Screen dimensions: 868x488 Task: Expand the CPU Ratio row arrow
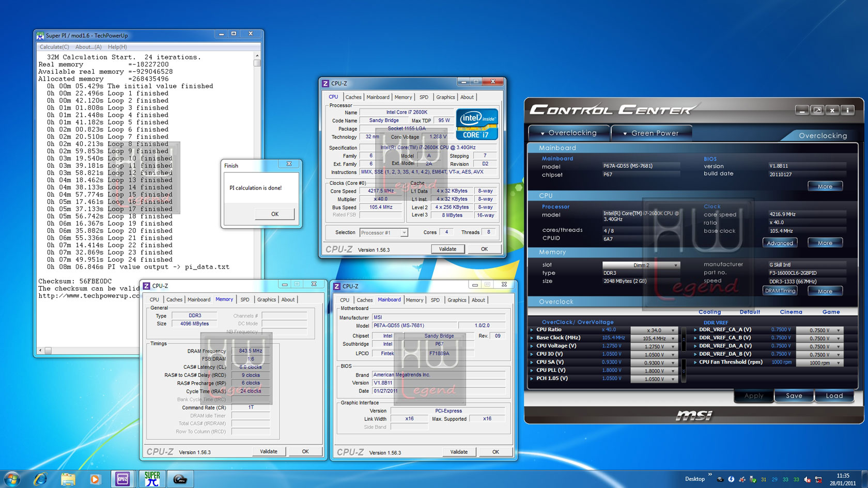(x=532, y=329)
